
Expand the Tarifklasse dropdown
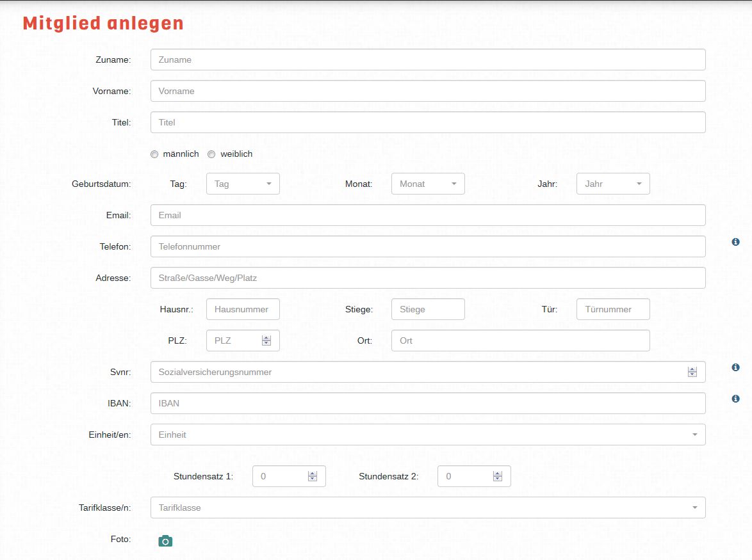pos(427,508)
